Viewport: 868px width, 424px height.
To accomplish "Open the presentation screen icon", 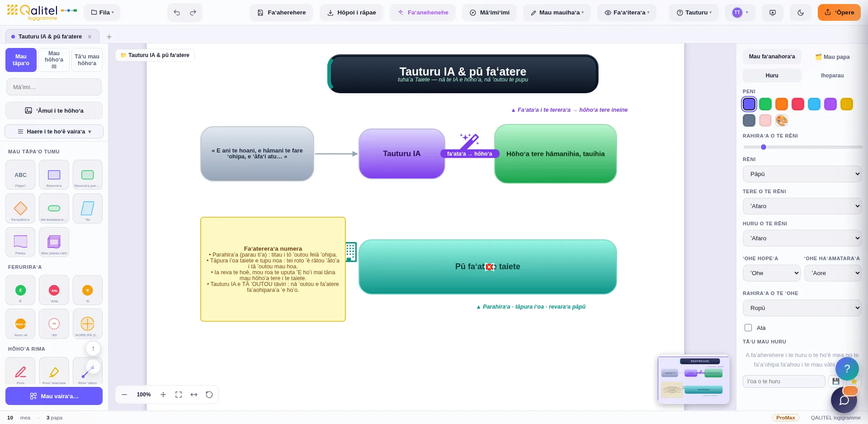I will 773,13.
